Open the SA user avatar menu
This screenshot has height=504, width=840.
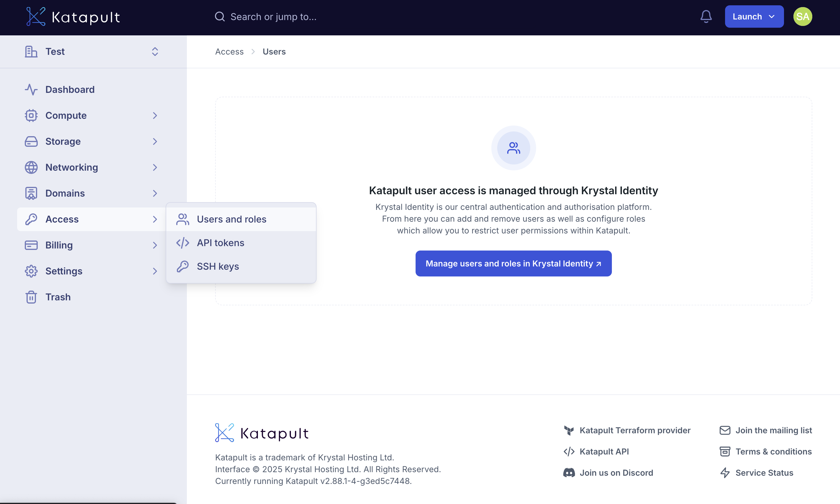(802, 17)
